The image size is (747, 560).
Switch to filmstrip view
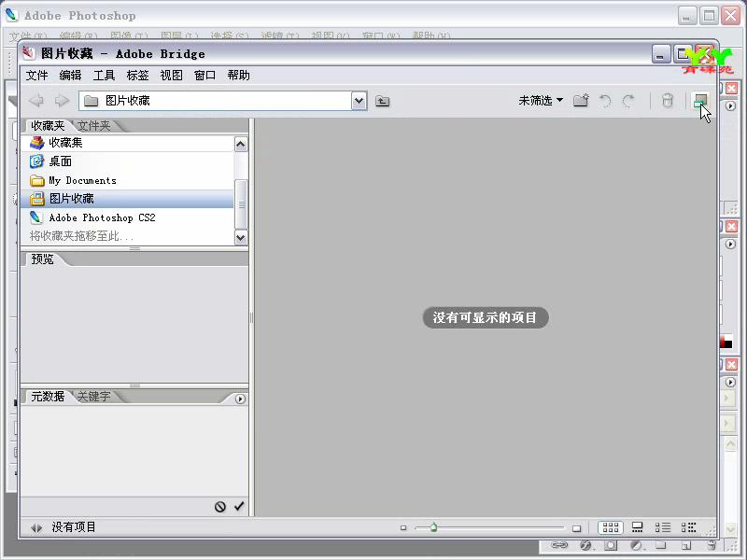(x=637, y=527)
